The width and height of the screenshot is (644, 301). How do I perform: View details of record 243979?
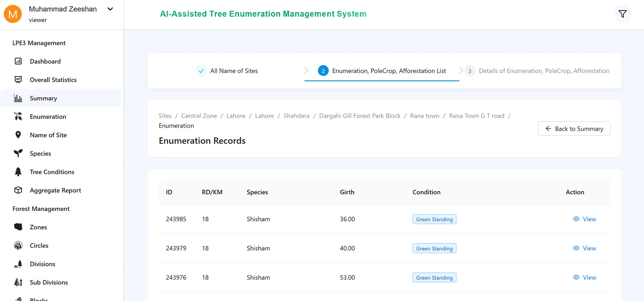[584, 248]
